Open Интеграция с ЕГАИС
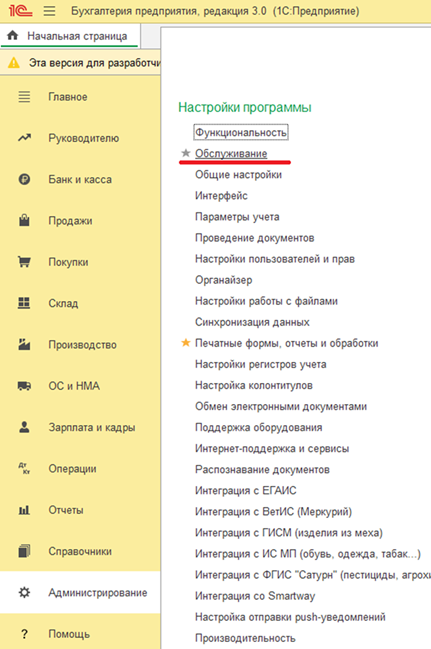Image resolution: width=431 pixels, height=649 pixels. pos(246,490)
